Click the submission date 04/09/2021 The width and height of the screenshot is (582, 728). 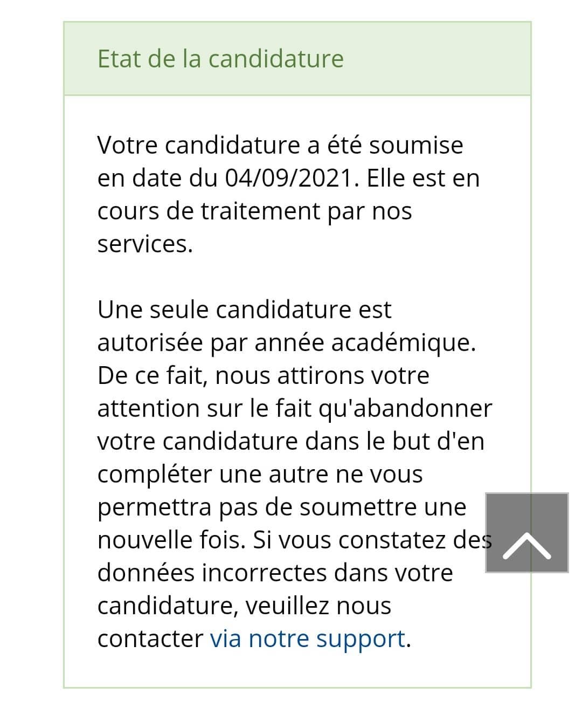point(292,178)
